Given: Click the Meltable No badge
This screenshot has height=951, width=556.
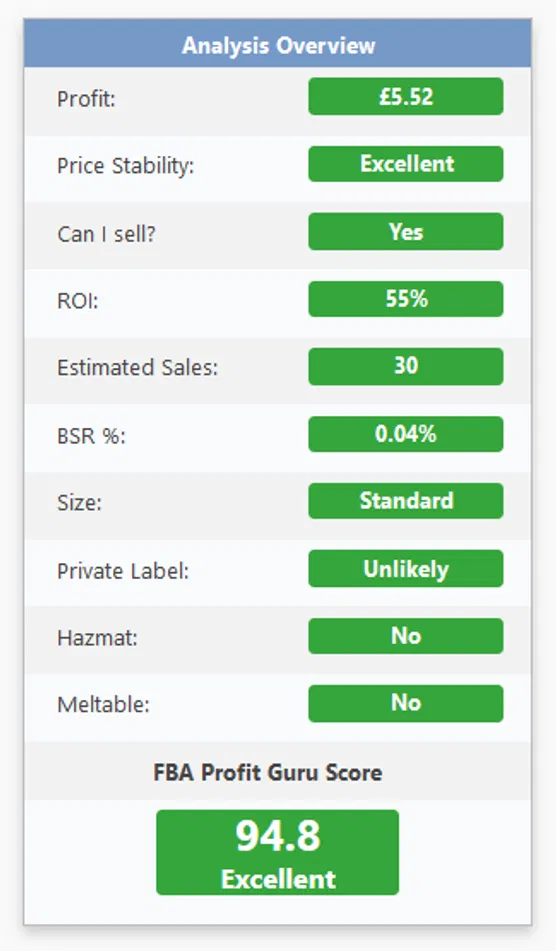Looking at the screenshot, I should [406, 703].
